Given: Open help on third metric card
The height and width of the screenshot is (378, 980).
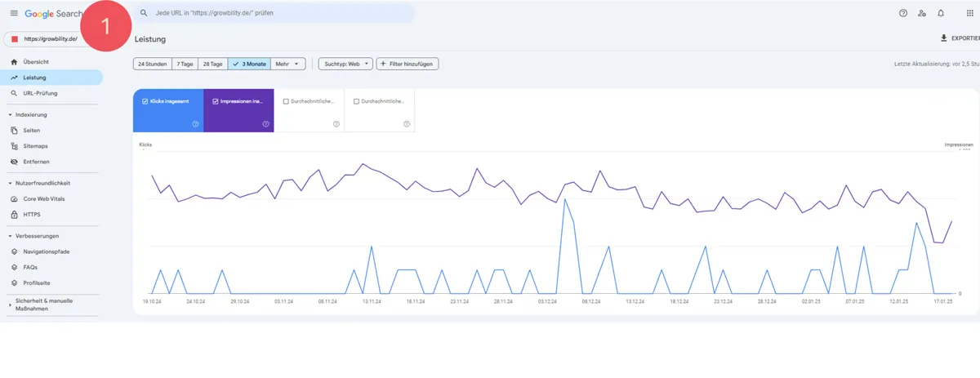Looking at the screenshot, I should point(336,124).
